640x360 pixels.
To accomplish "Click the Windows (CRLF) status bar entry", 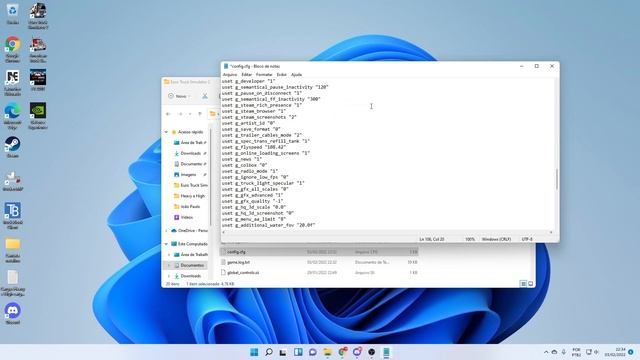I will 496,239.
